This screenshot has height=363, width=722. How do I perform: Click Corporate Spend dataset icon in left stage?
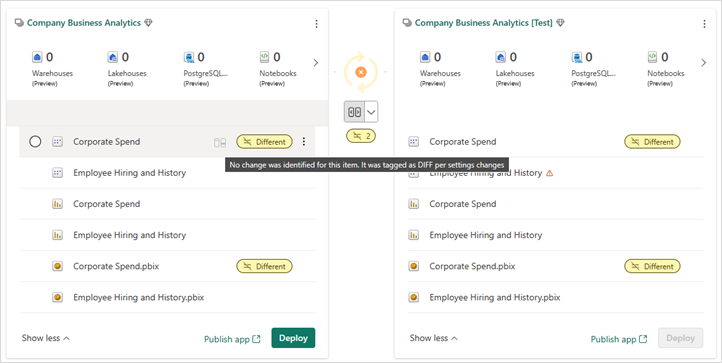coord(57,142)
